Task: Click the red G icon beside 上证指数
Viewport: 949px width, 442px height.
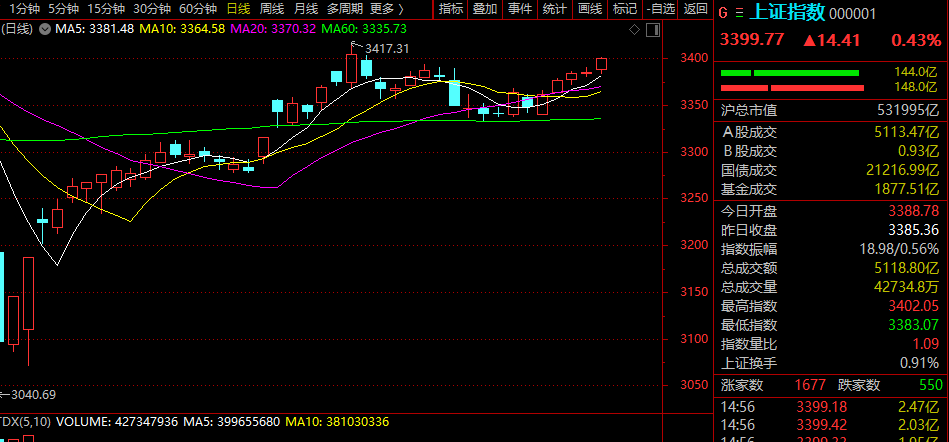Action: (x=724, y=13)
